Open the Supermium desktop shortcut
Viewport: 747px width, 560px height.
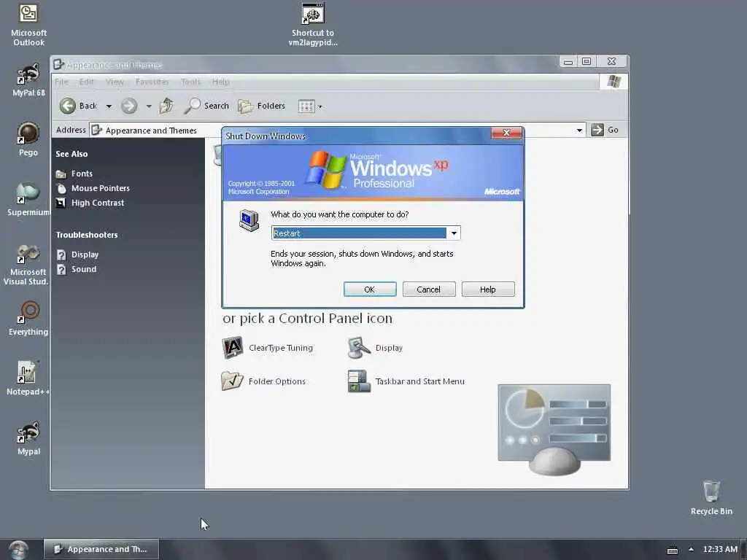(28, 199)
